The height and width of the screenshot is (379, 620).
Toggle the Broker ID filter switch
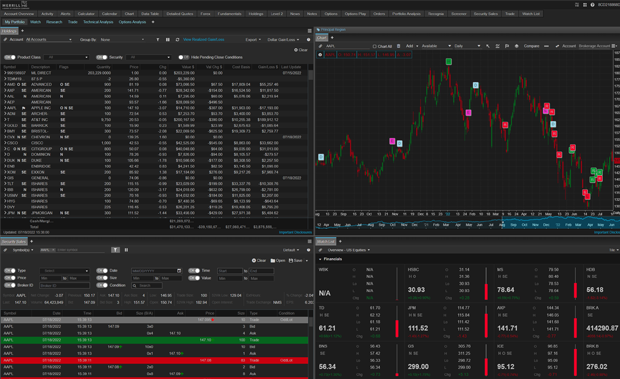9,285
